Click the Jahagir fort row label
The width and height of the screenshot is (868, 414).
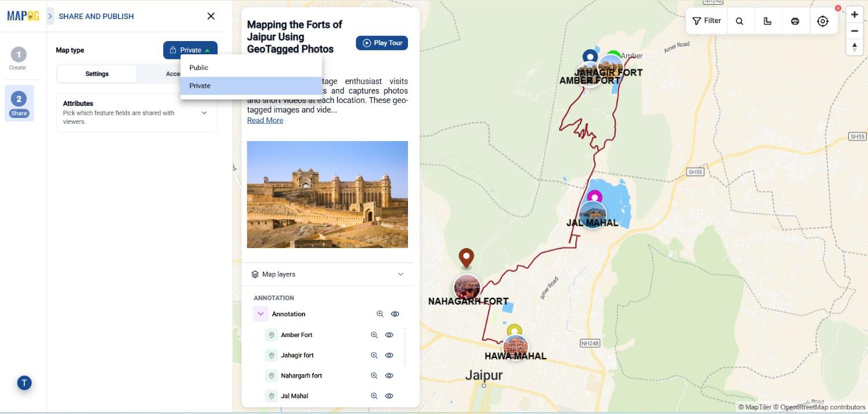(x=297, y=355)
